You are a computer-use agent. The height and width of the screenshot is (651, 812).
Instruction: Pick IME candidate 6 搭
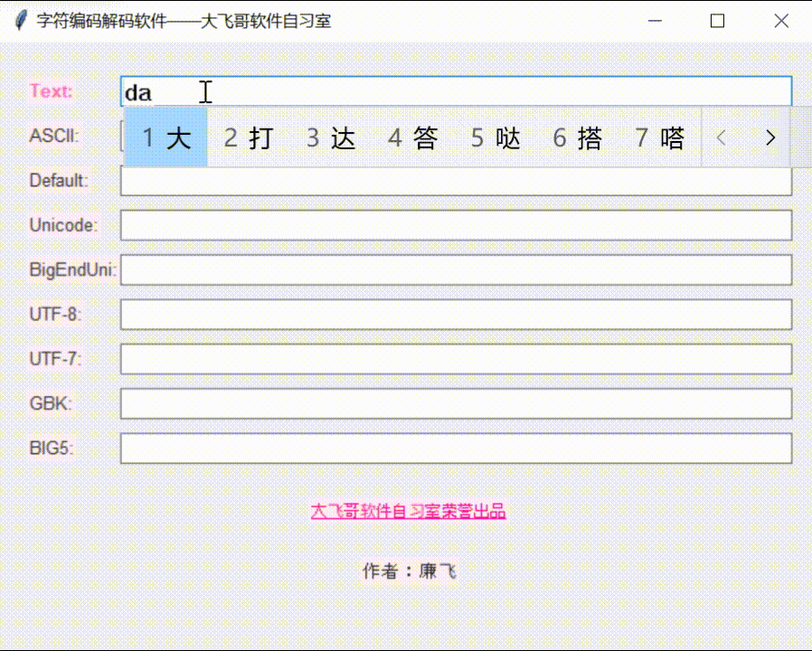(x=578, y=137)
